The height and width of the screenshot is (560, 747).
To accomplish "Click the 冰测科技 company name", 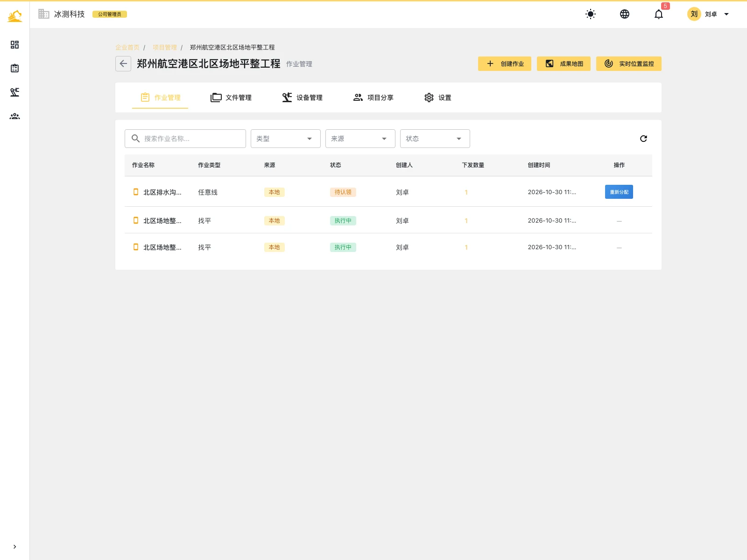I will pyautogui.click(x=70, y=14).
